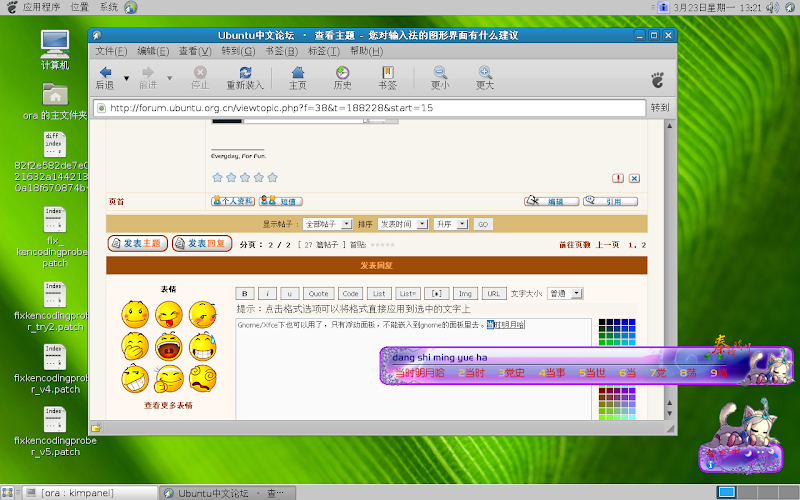Insert the dizzy swirl-eyed smiley
The width and height of the screenshot is (800, 500).
[203, 379]
